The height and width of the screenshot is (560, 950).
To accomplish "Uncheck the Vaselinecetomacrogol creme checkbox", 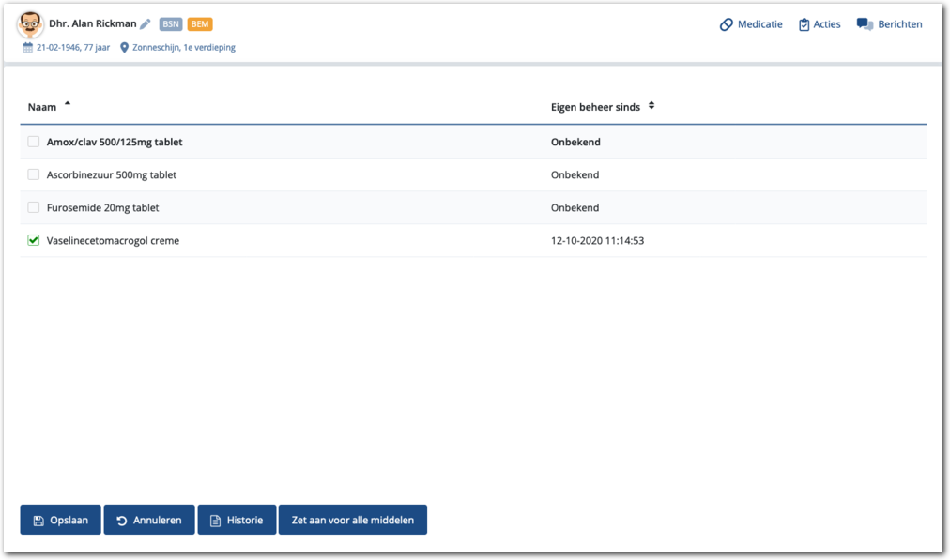I will [34, 240].
